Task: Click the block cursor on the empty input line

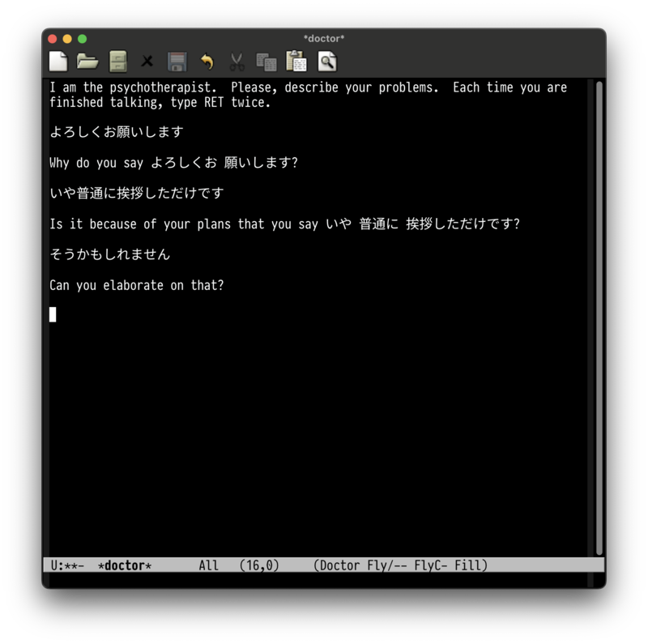Action: pos(53,314)
